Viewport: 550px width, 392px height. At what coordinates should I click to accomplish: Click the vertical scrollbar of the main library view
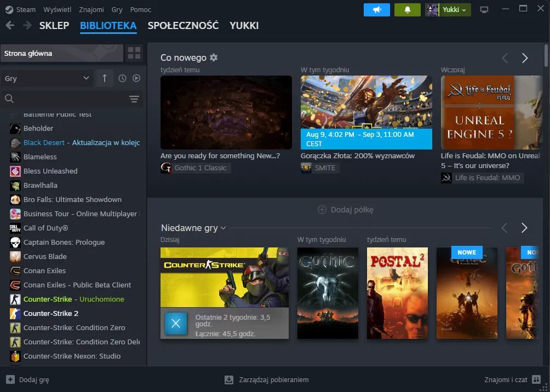pos(546,55)
